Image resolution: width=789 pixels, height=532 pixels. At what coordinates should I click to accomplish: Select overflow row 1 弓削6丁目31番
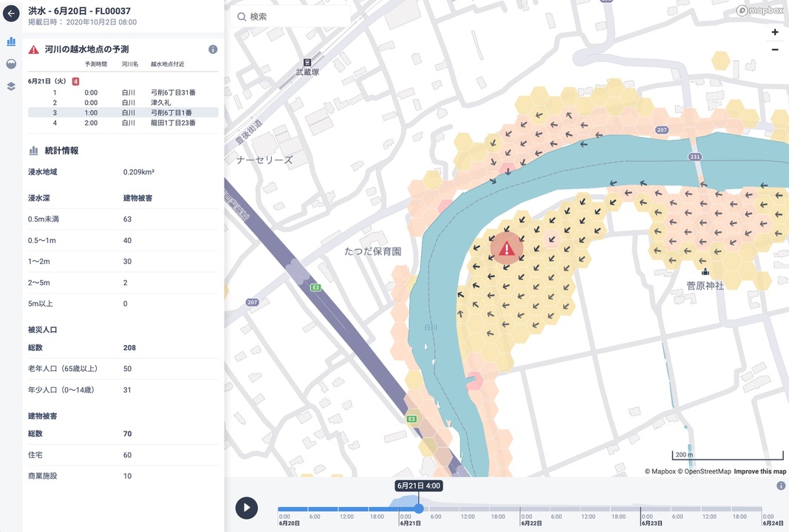123,92
